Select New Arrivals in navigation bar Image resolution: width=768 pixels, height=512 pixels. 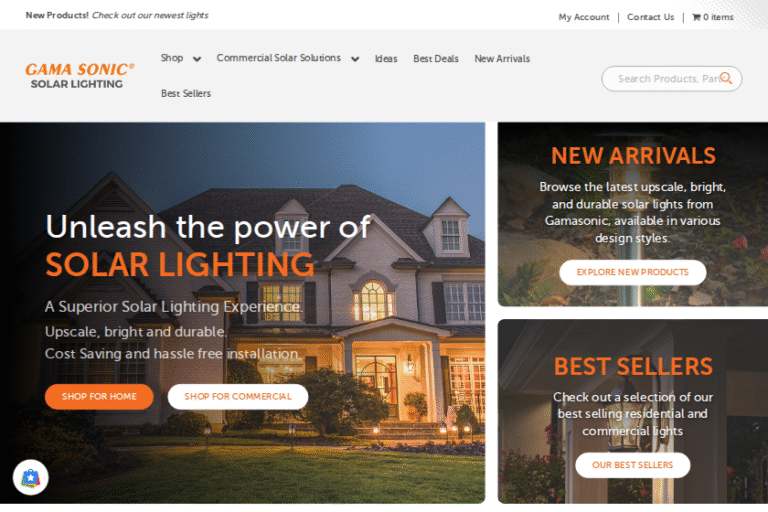(x=502, y=59)
